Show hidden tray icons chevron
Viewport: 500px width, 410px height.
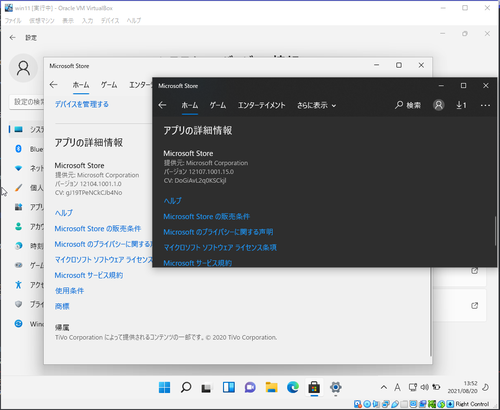click(x=384, y=387)
